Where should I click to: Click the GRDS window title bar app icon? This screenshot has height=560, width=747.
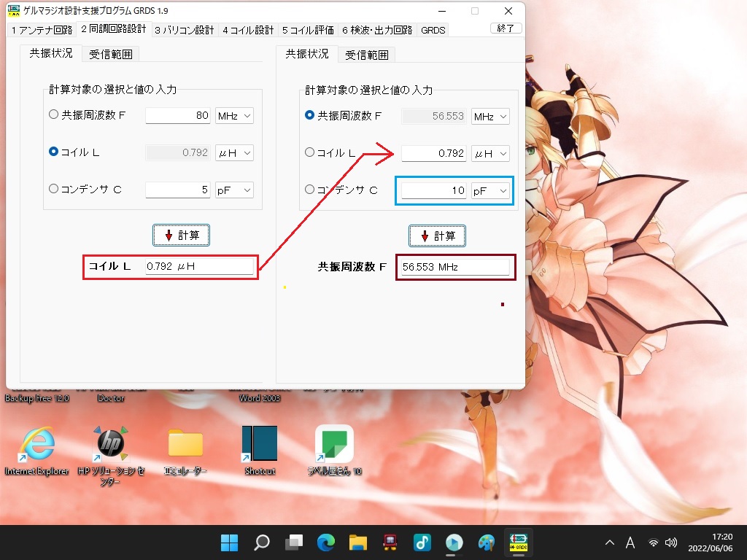(x=14, y=10)
